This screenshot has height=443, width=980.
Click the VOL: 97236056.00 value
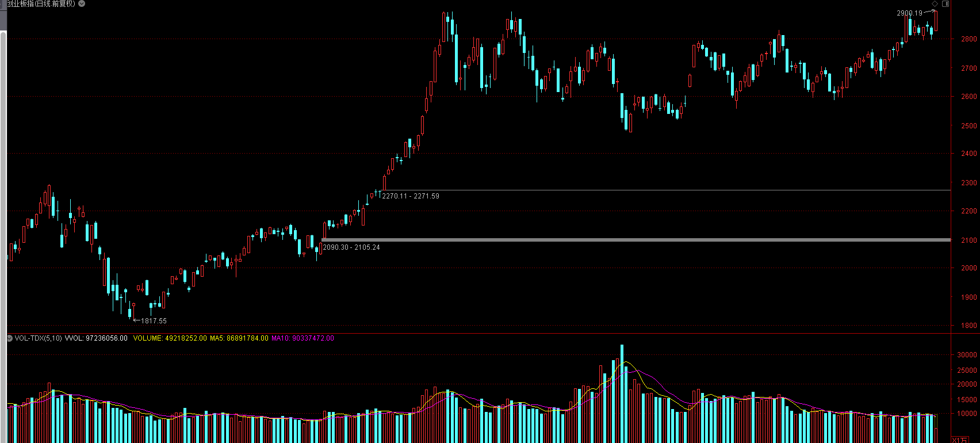96,338
